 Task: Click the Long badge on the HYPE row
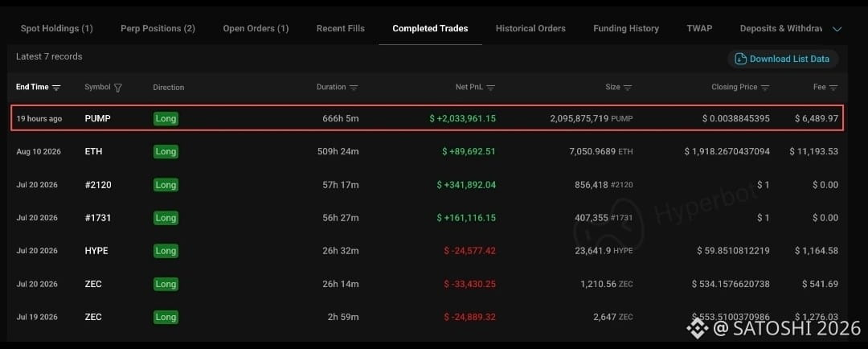click(x=166, y=251)
